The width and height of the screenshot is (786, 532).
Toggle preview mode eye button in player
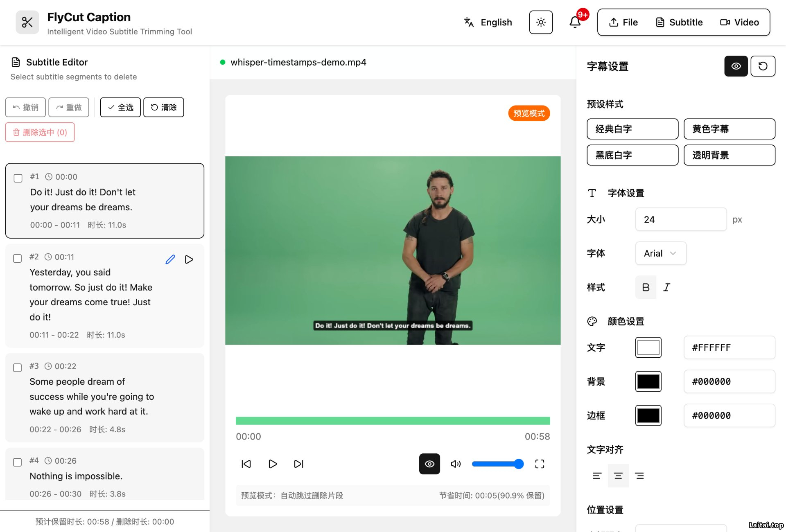click(x=429, y=464)
